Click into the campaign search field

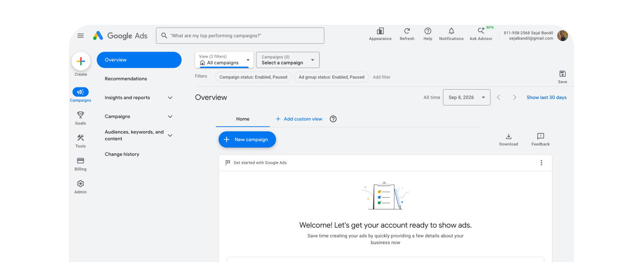point(240,36)
